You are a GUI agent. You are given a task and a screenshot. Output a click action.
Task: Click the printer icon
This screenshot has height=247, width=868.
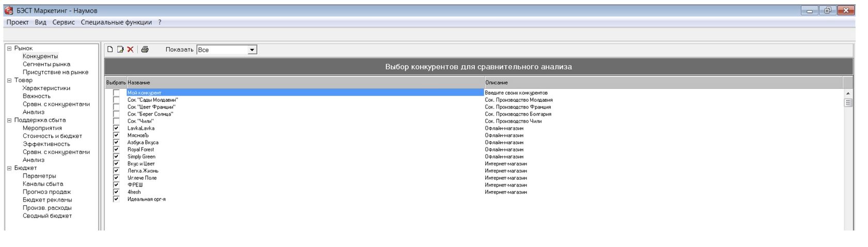click(145, 50)
